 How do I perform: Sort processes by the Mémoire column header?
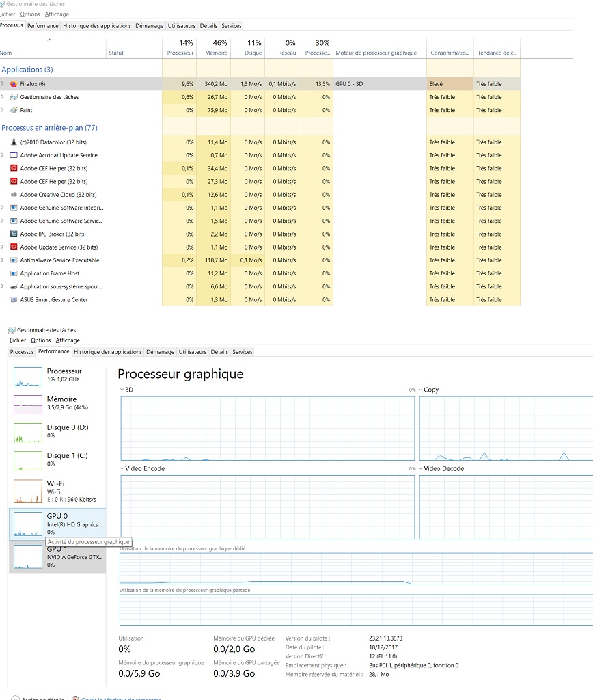point(216,48)
